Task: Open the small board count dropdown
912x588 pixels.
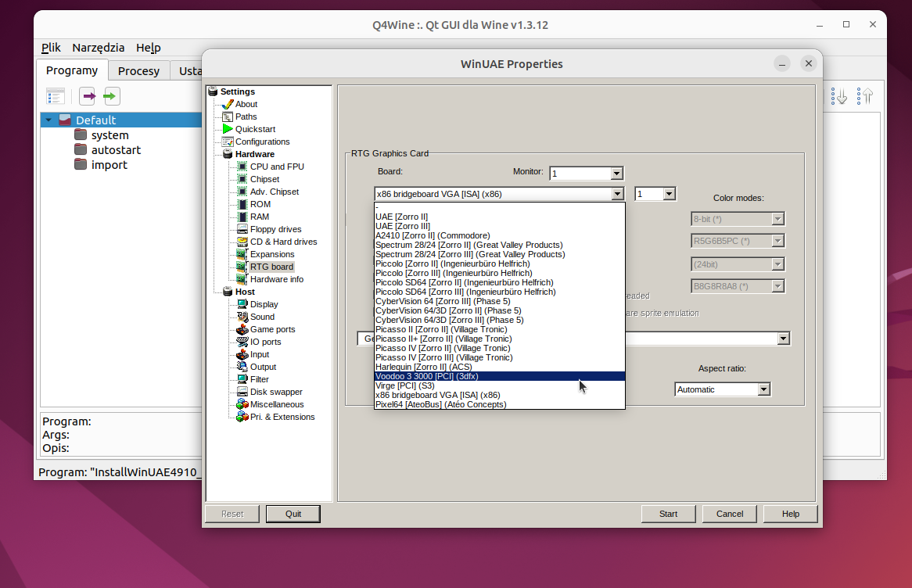Action: (669, 194)
